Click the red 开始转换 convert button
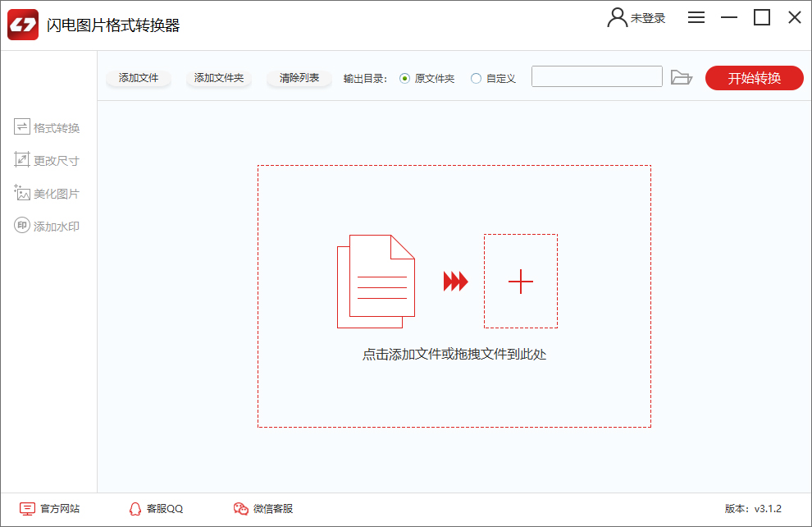 (754, 78)
